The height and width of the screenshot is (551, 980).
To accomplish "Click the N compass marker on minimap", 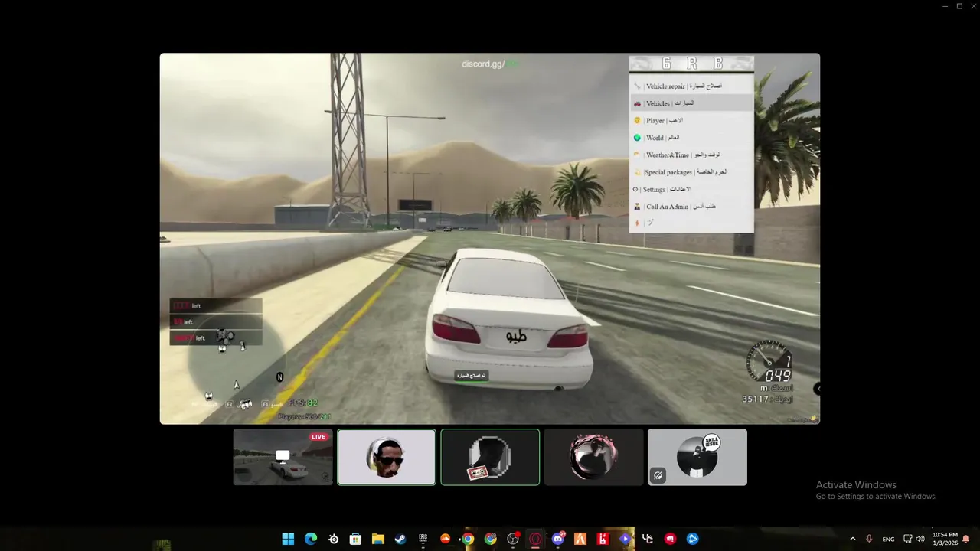I will (279, 377).
